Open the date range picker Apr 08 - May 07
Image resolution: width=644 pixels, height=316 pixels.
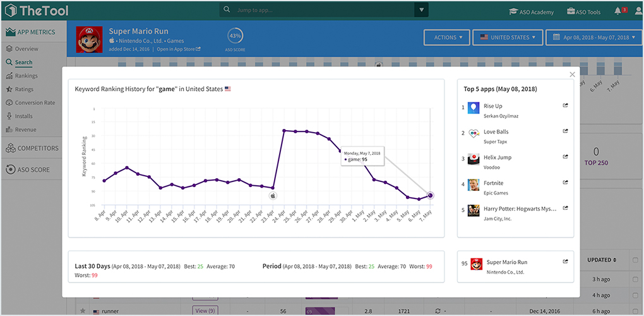593,37
